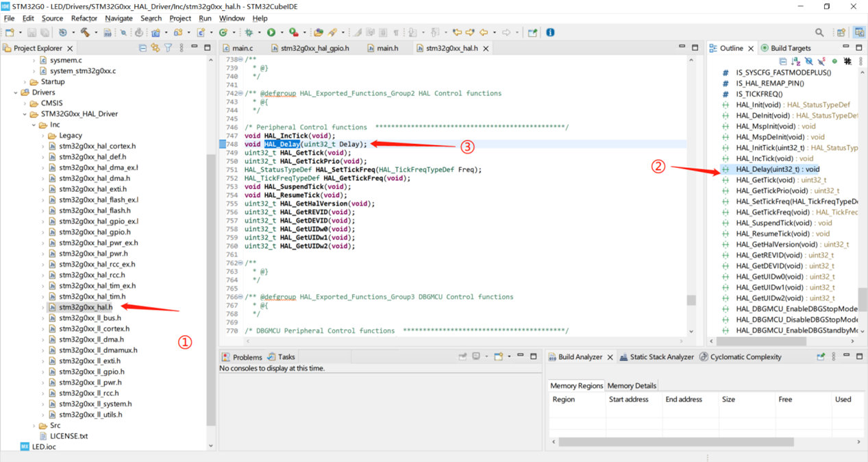Expand the Src folder
The width and height of the screenshot is (868, 462).
coord(34,426)
